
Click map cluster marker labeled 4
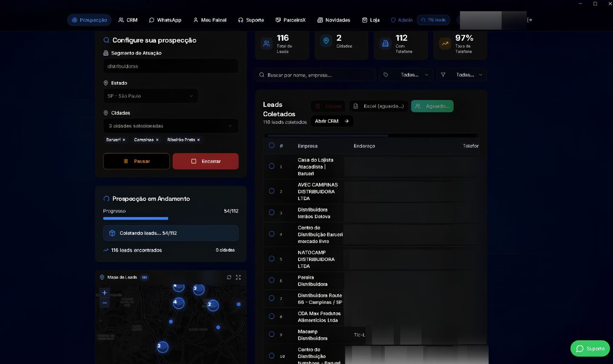pos(178,303)
